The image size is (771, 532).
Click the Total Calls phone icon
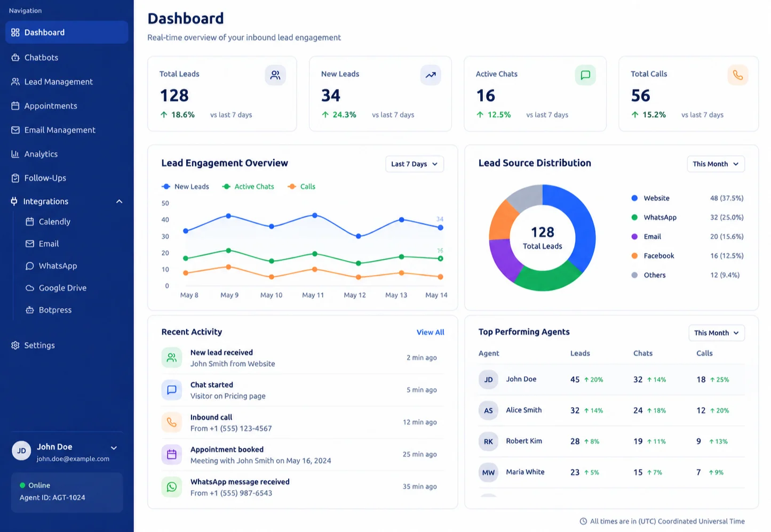tap(738, 75)
